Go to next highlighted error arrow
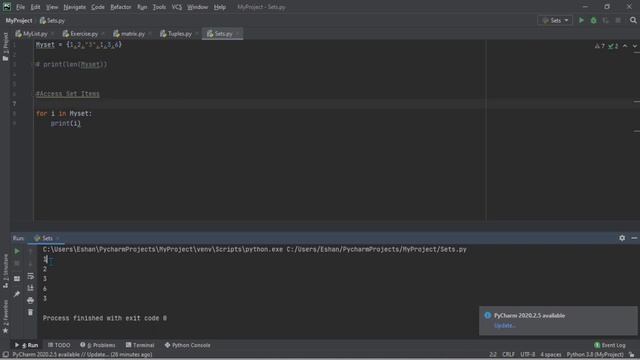 tap(635, 46)
